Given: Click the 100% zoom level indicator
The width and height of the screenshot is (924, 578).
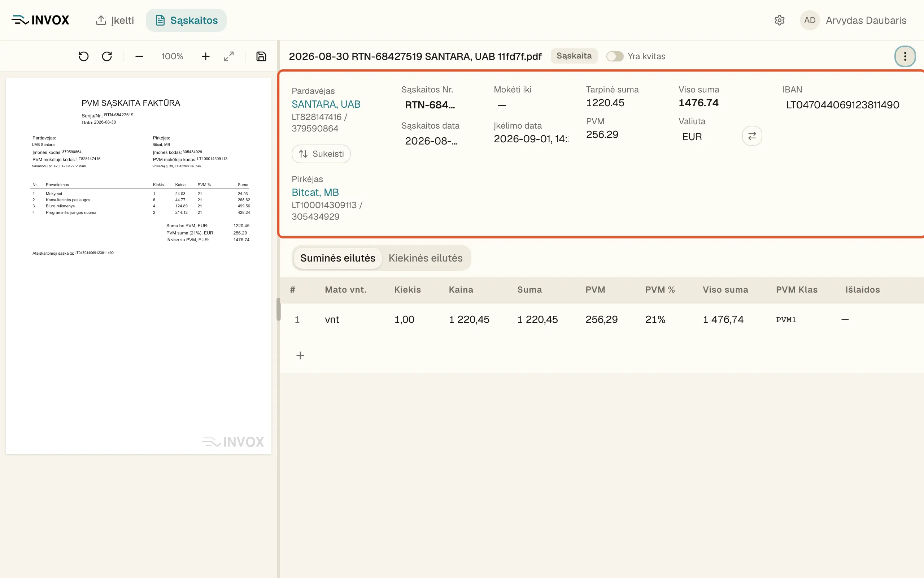Looking at the screenshot, I should [x=172, y=57].
